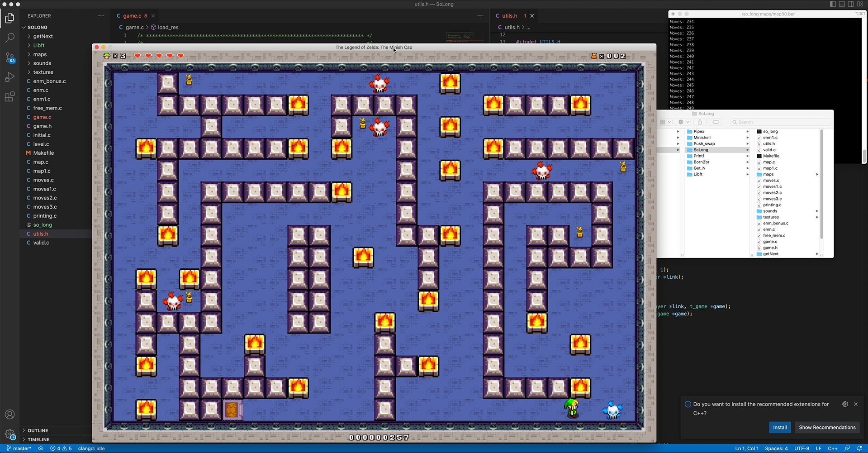Open the Manage gear in activity bar

point(9,434)
